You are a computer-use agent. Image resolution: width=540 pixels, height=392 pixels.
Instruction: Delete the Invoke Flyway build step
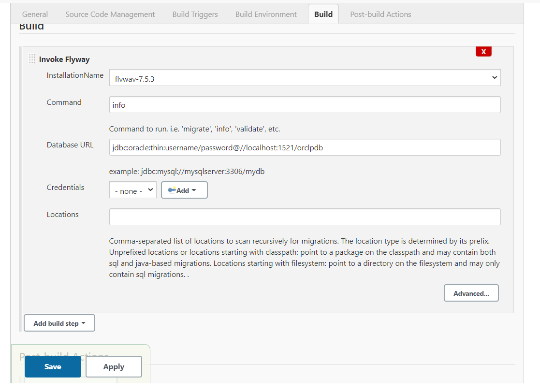tap(483, 51)
